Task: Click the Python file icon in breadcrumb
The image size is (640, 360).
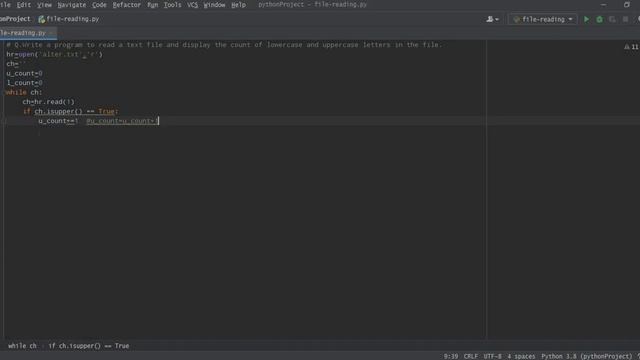Action: (41, 19)
